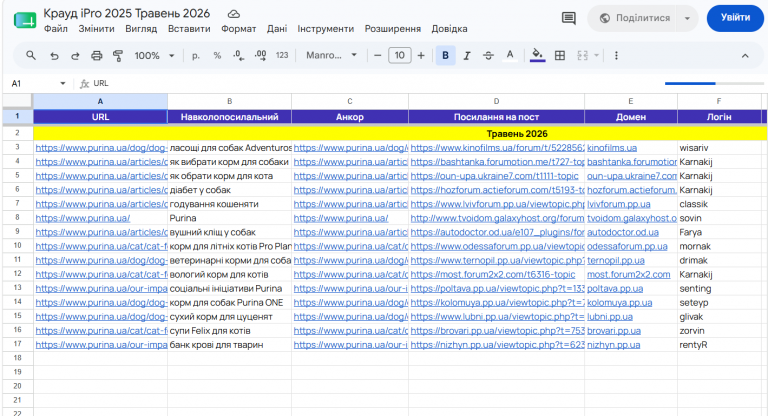Open the https://www.purina.ua/ link in row 8 URL column
Screen dimensions: 768x416
pyautogui.click(x=83, y=218)
